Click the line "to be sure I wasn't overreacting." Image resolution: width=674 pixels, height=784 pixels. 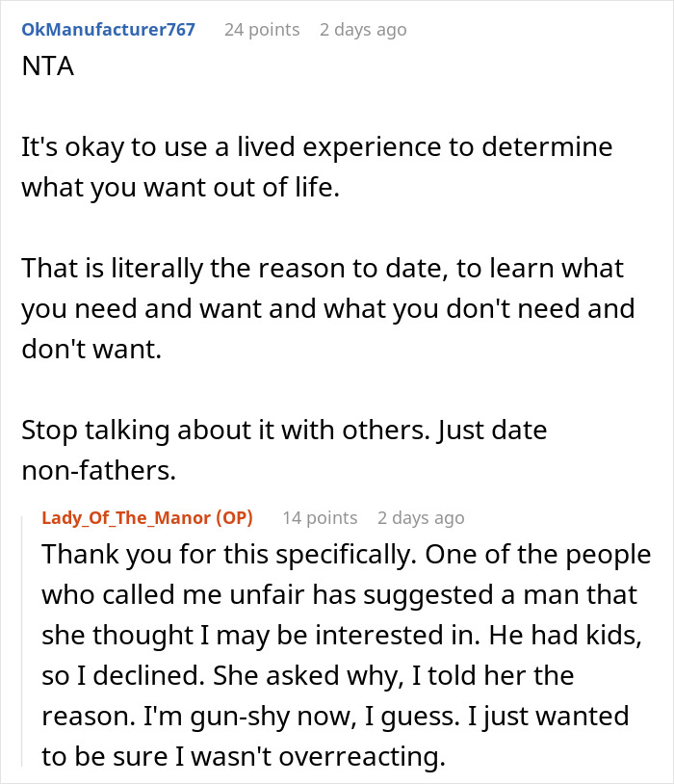tap(244, 757)
